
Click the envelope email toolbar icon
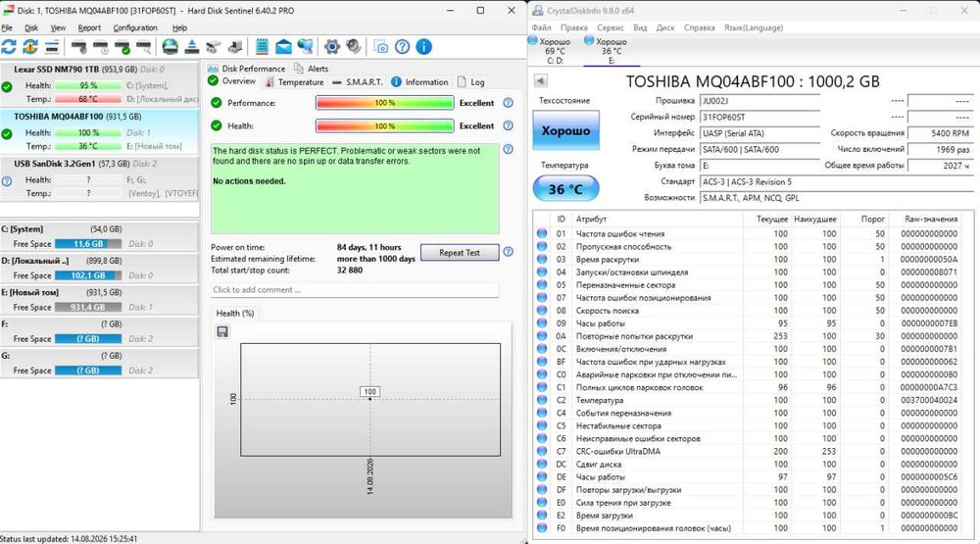pos(283,46)
